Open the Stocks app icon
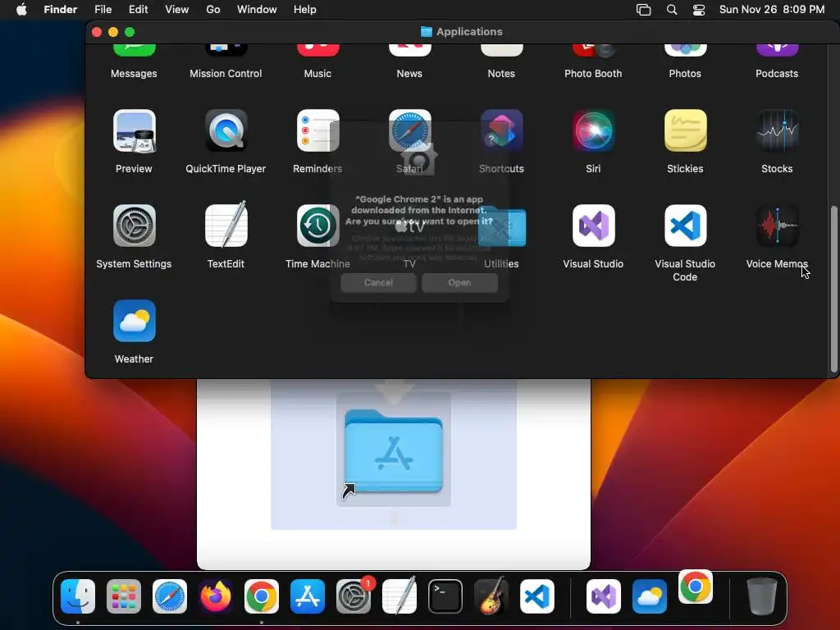 point(777,130)
